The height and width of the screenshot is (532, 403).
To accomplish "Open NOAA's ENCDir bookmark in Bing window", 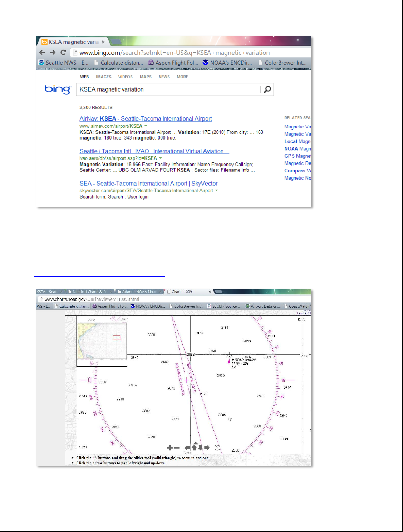I will pos(227,63).
